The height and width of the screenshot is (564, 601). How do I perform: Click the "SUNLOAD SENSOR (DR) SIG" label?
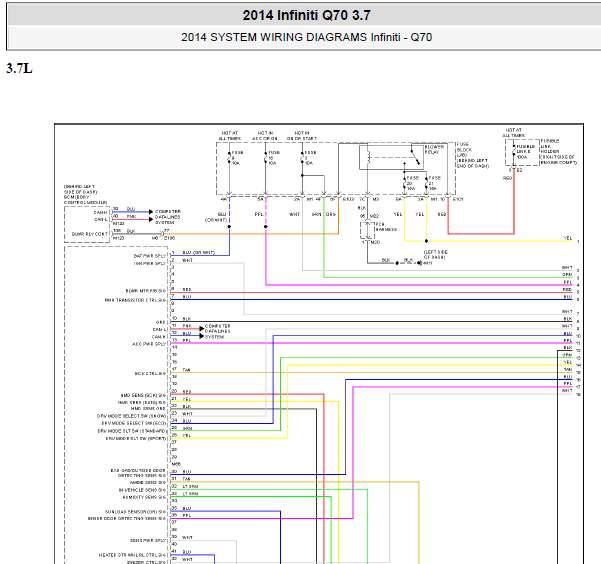(136, 512)
